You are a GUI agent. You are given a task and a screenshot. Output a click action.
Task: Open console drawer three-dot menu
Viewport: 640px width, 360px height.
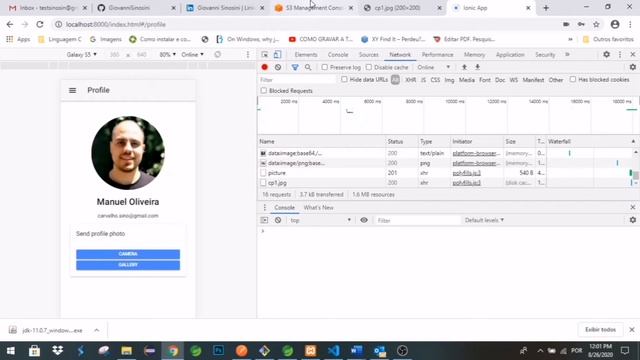264,207
